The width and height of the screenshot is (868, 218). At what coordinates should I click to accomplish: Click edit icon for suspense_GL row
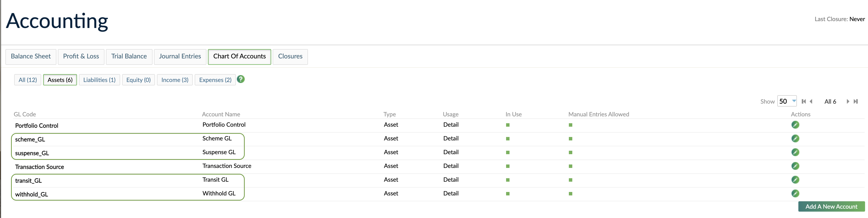point(795,152)
